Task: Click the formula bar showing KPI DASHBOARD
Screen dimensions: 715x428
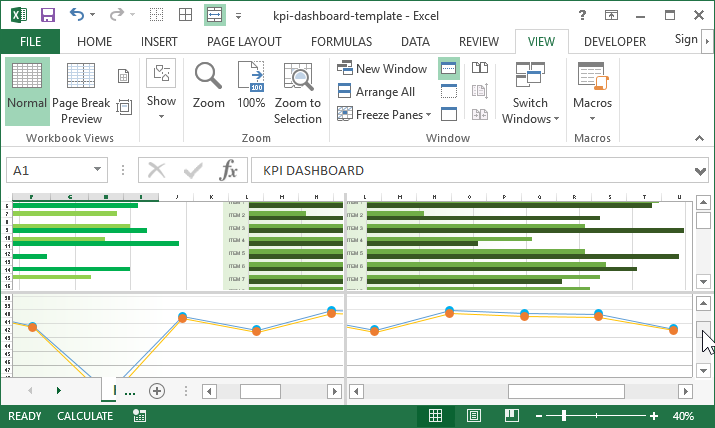Action: coord(470,170)
